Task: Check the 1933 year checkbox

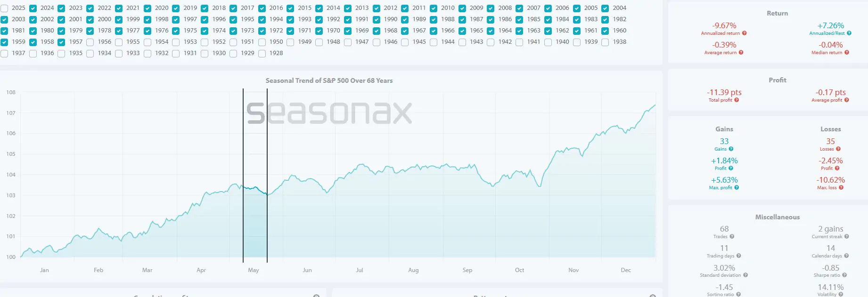Action: point(119,54)
